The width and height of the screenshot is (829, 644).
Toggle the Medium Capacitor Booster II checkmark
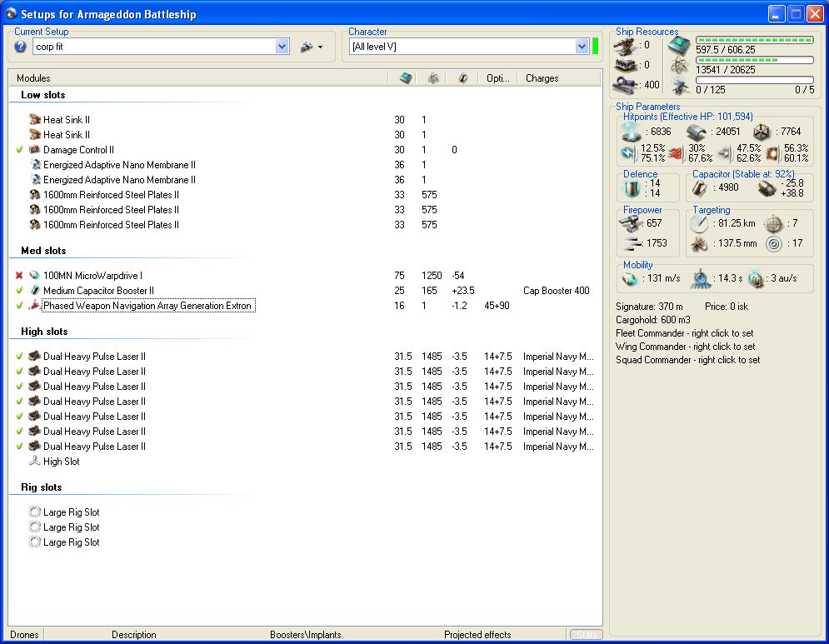click(x=19, y=290)
